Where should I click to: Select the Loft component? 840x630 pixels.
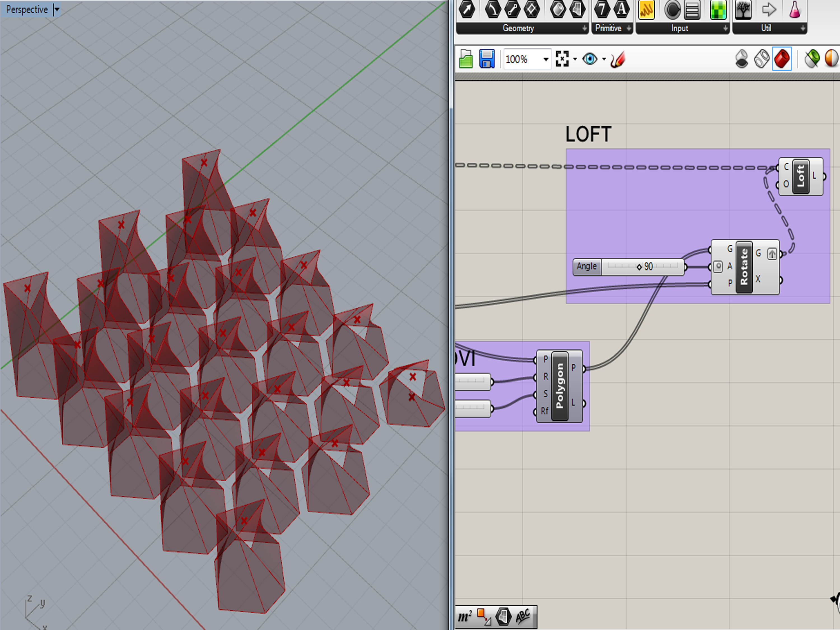801,176
